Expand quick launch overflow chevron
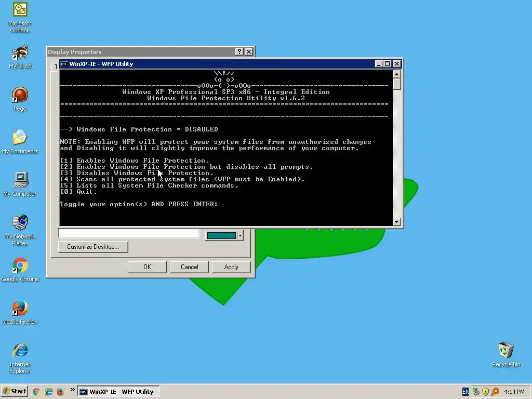Viewport: 532px width, 399px height. point(72,390)
